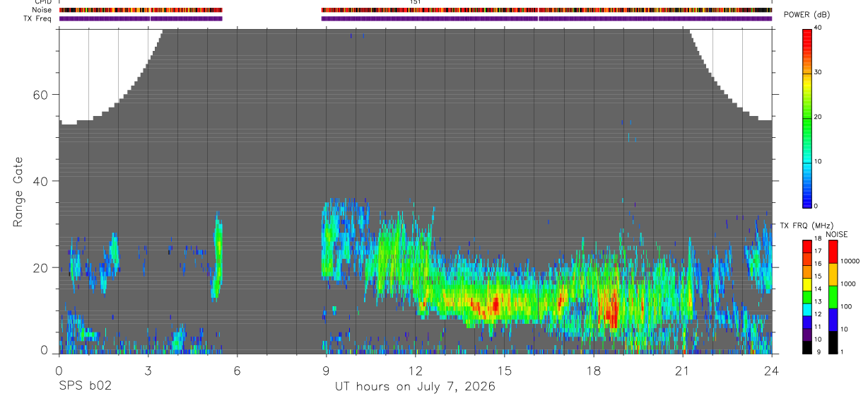Click the 21 hour tick label
The width and height of the screenshot is (868, 401).
(x=683, y=369)
